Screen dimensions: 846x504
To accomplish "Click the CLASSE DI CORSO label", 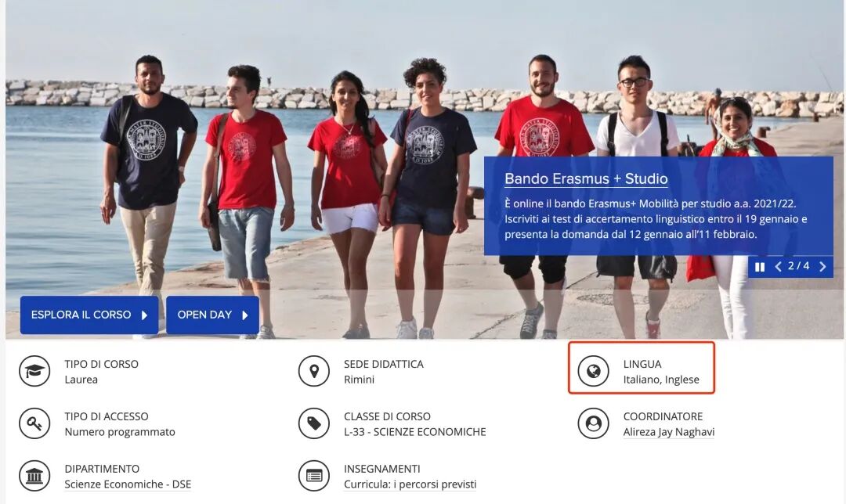I will click(388, 416).
